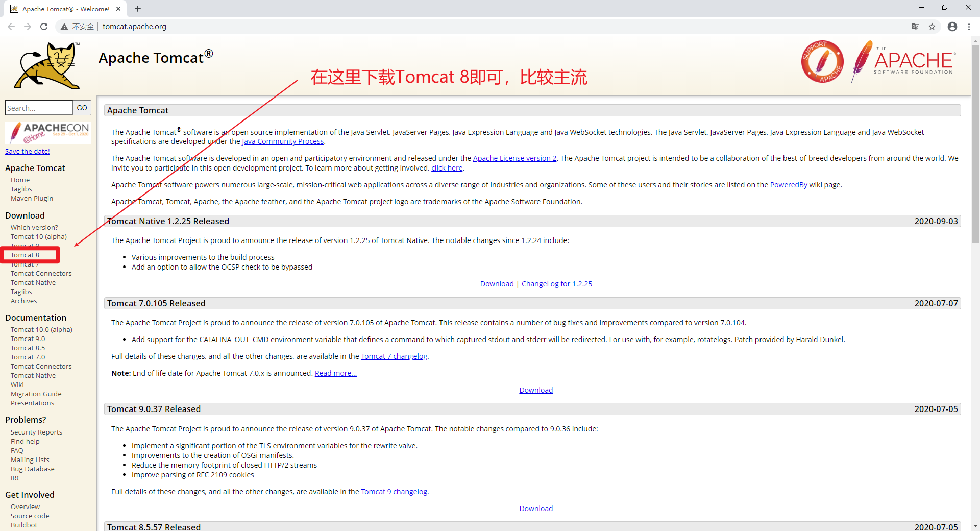Reload the page with the refresh icon
The height and width of the screenshot is (531, 980).
(x=44, y=27)
